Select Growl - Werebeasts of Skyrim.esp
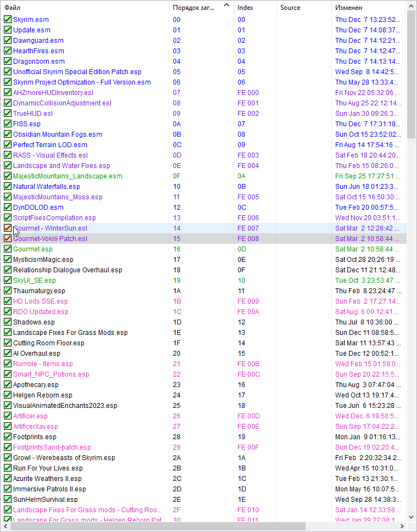 tap(64, 458)
